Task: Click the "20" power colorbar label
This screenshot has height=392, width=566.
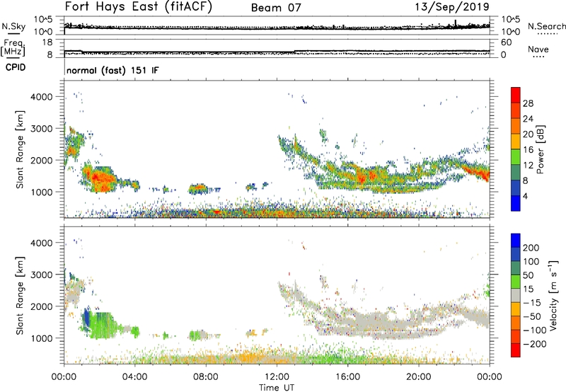Action: pyautogui.click(x=528, y=134)
